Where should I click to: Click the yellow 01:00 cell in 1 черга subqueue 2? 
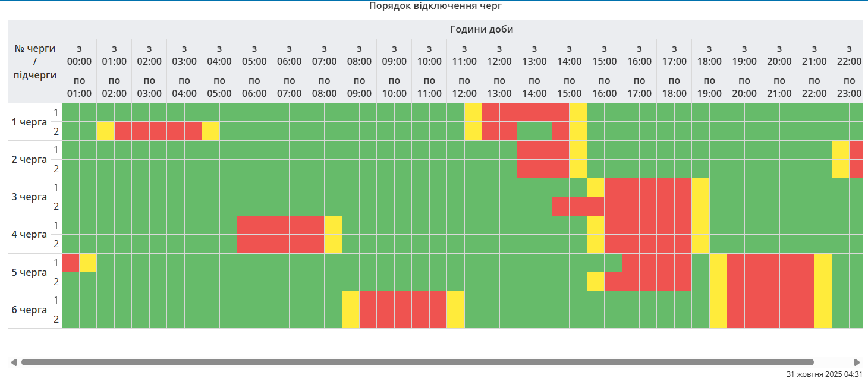coord(106,131)
